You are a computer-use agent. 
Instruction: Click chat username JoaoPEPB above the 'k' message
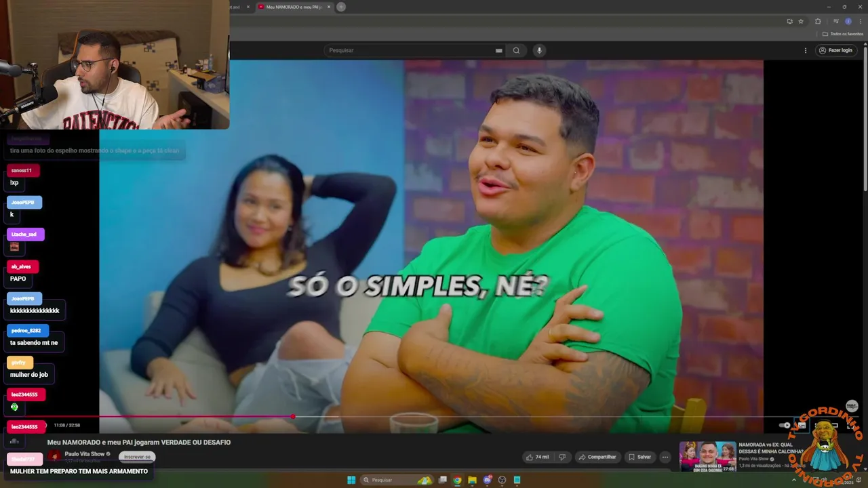[23, 203]
